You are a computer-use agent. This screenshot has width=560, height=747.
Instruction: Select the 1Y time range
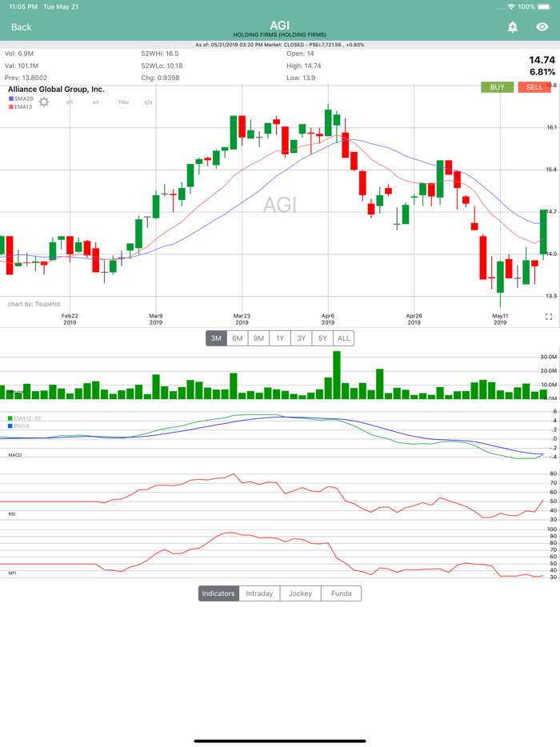(x=280, y=338)
